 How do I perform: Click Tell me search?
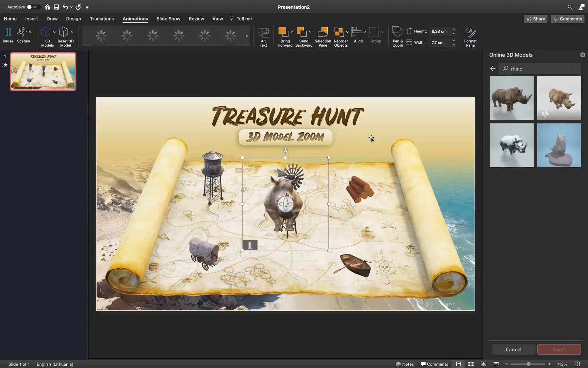[x=241, y=19]
